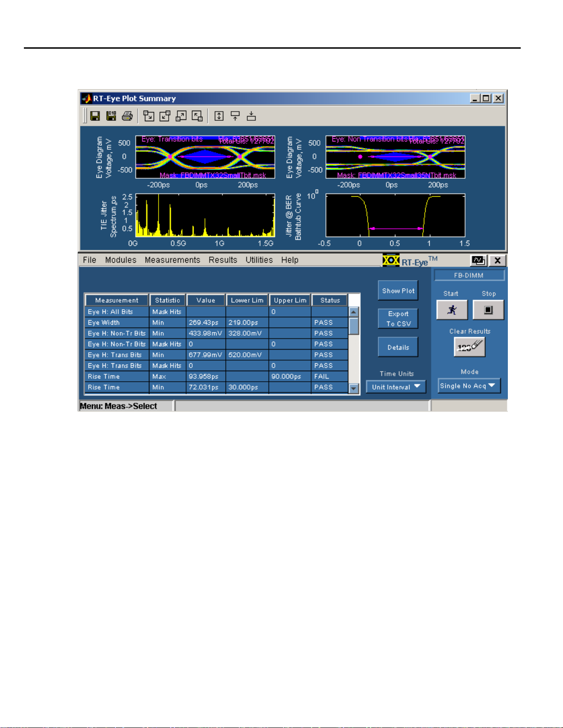This screenshot has height=728, width=563.
Task: Open the Modules menu
Action: point(121,260)
